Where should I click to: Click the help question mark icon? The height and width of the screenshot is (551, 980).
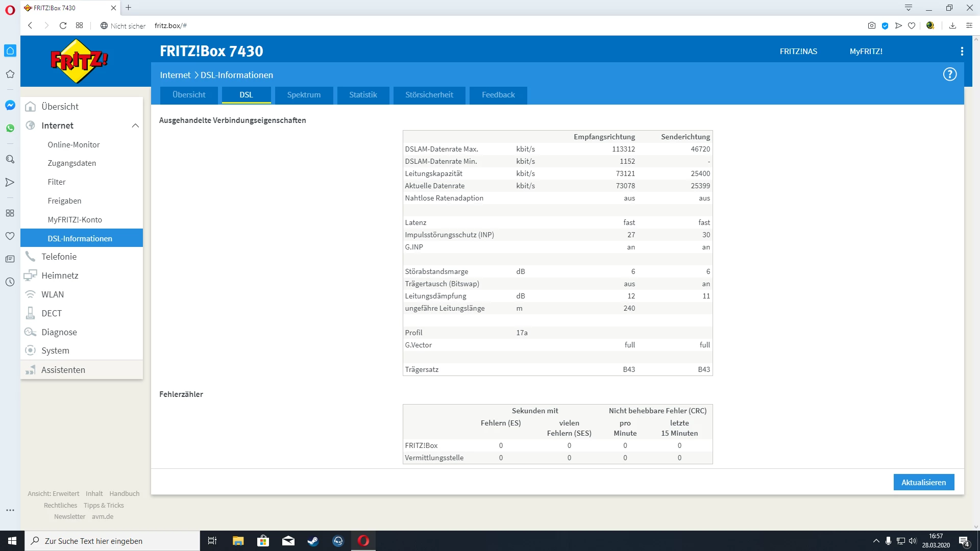coord(949,74)
